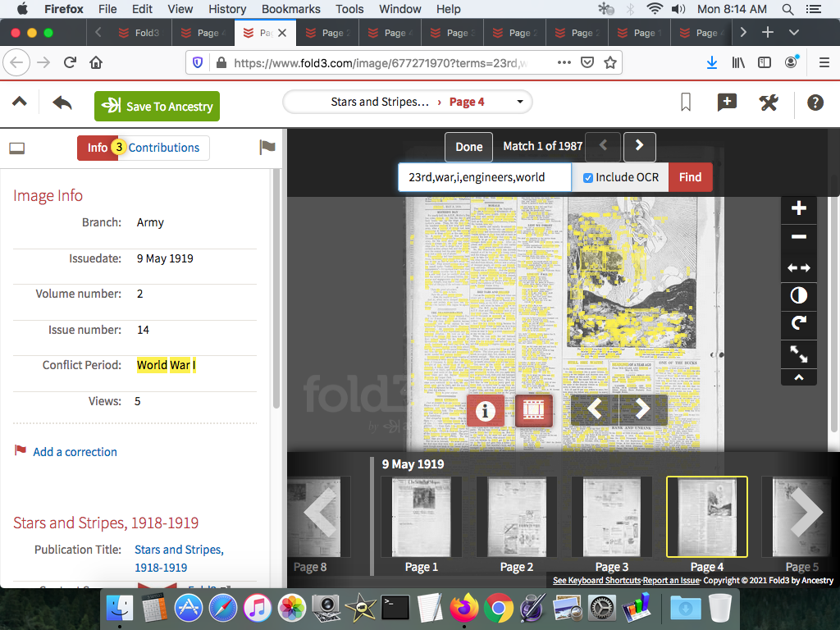Zoom in with the plus icon
Image resolution: width=840 pixels, height=630 pixels.
click(x=798, y=208)
